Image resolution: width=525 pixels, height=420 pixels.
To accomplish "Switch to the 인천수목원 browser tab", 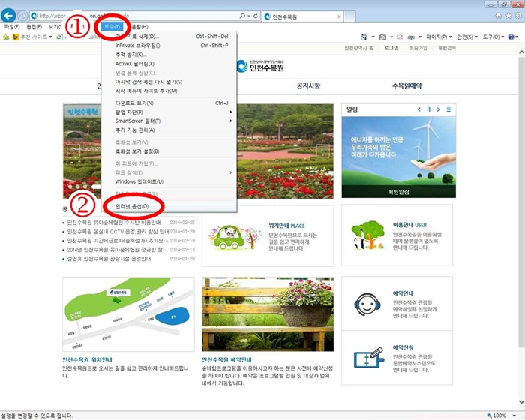I will (x=303, y=16).
